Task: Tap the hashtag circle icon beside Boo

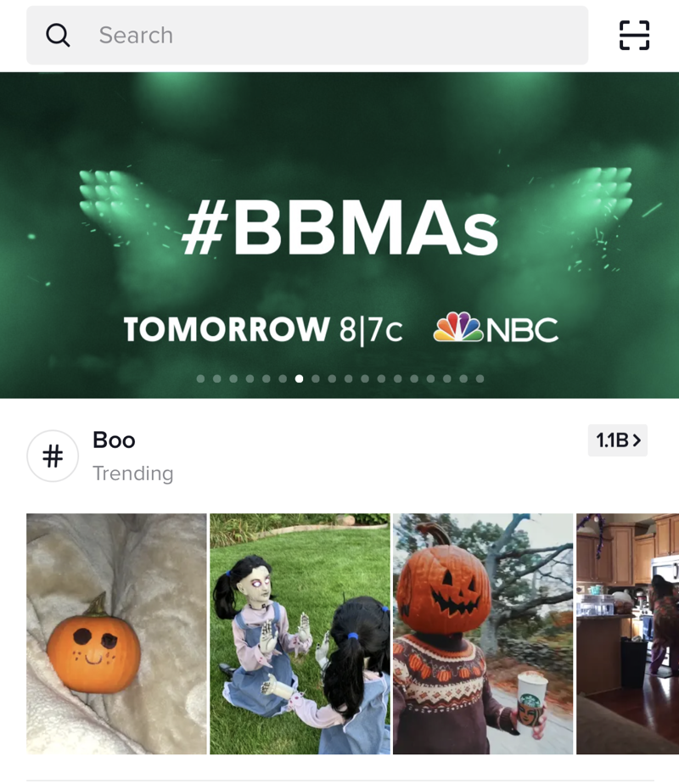Action: (x=53, y=456)
